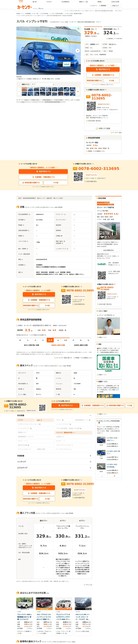This screenshot has width=138, height=644.
Task: Click help icon next to ワンオーナー
Action: coord(65,214)
